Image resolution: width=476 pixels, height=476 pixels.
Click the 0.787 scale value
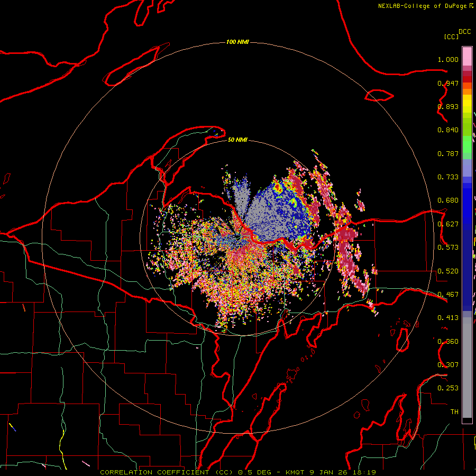[x=448, y=153]
